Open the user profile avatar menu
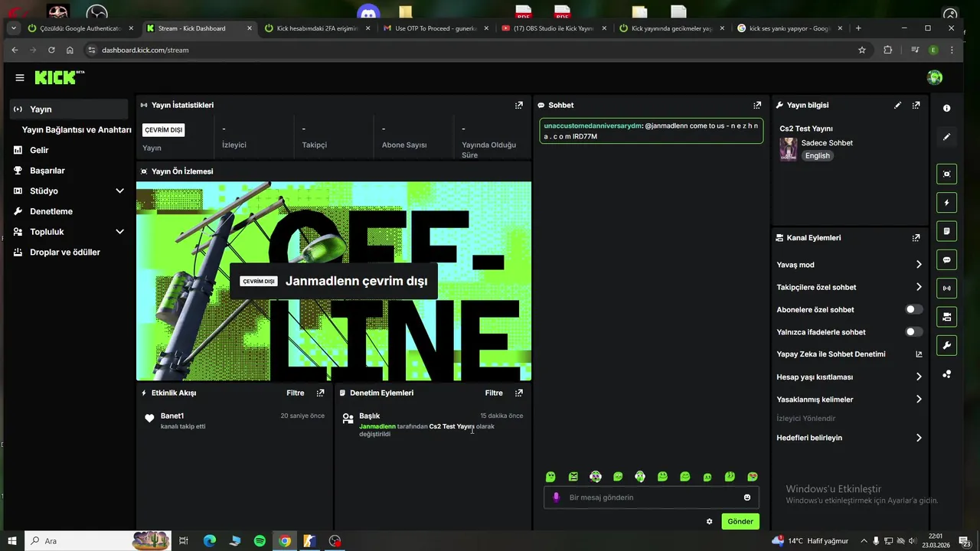 pyautogui.click(x=934, y=77)
